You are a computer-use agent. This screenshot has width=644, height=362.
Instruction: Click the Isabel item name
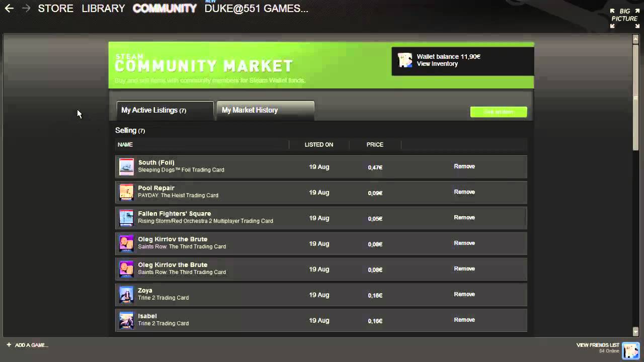point(147,316)
